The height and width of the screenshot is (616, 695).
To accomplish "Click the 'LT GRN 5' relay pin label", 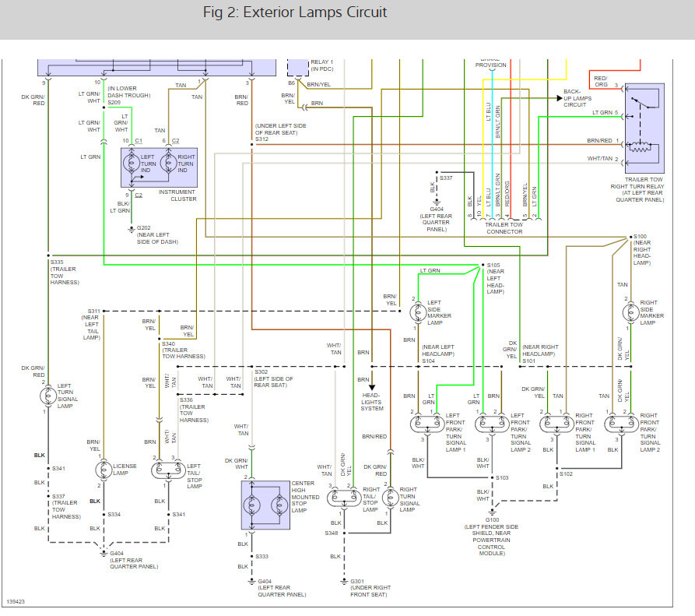I will [x=605, y=113].
